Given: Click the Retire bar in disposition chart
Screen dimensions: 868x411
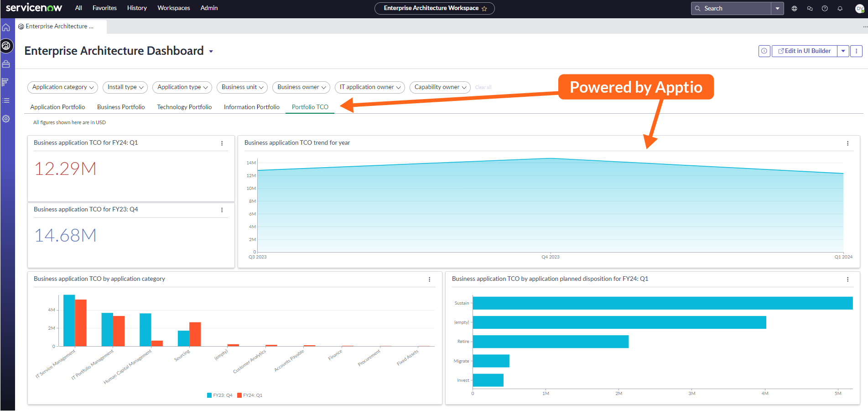Looking at the screenshot, I should tap(551, 342).
